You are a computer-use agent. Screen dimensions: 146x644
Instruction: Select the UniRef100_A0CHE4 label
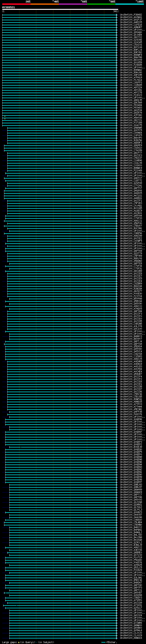pyautogui.click(x=131, y=371)
